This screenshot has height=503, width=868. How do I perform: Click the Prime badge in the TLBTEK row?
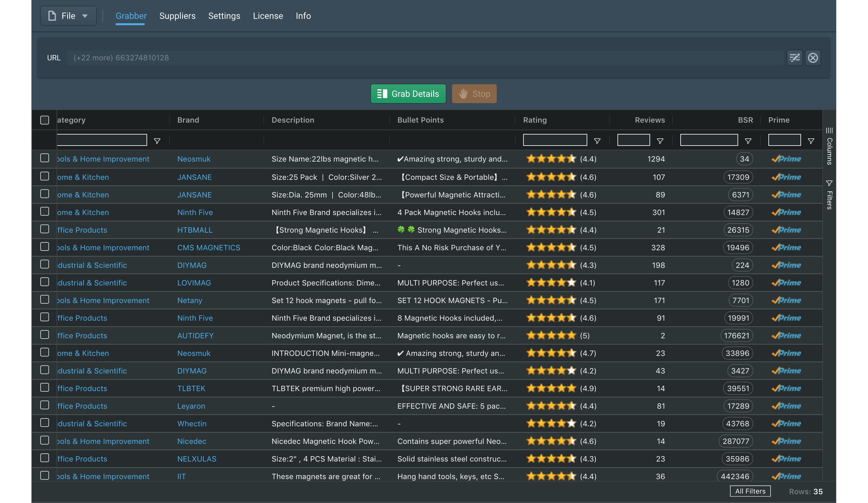786,388
